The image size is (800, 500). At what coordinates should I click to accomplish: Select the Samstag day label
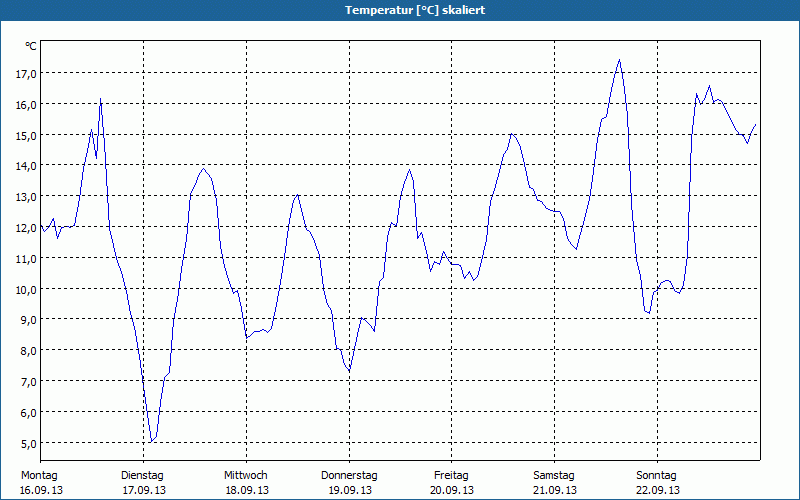pyautogui.click(x=554, y=475)
